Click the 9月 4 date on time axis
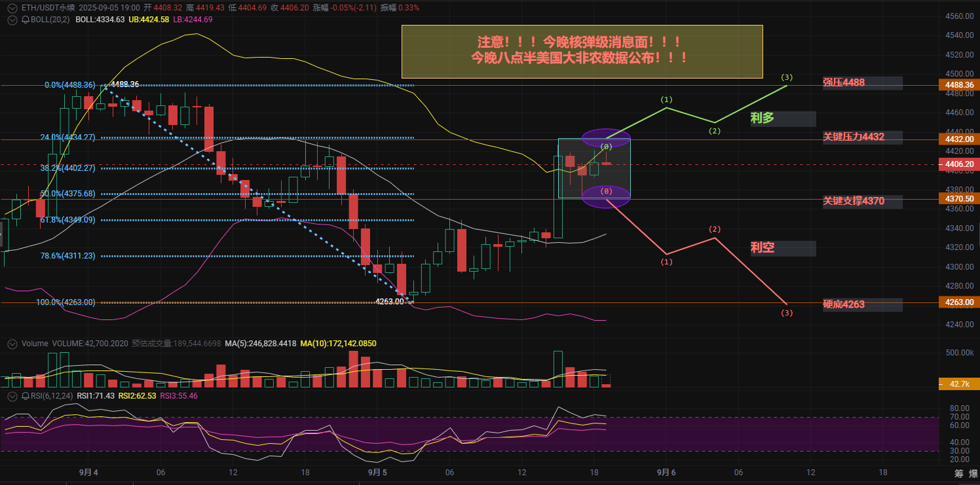Image resolution: width=980 pixels, height=485 pixels. (88, 473)
